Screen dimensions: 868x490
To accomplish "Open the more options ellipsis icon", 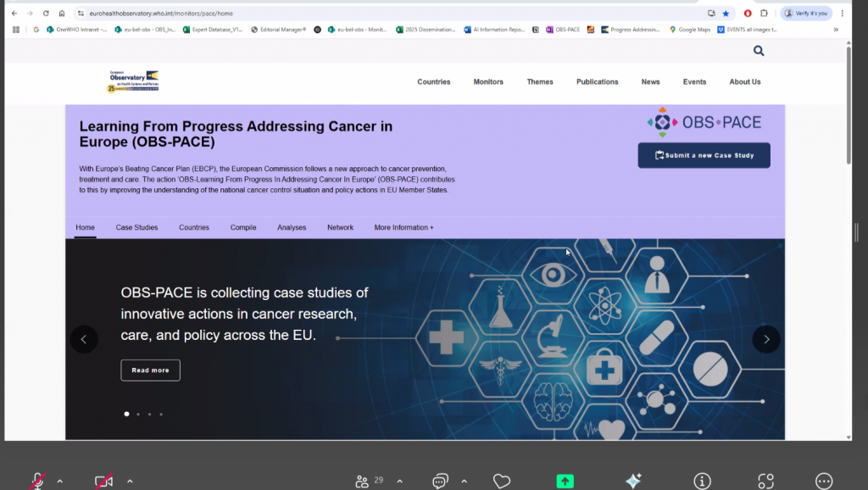I will pos(824,481).
